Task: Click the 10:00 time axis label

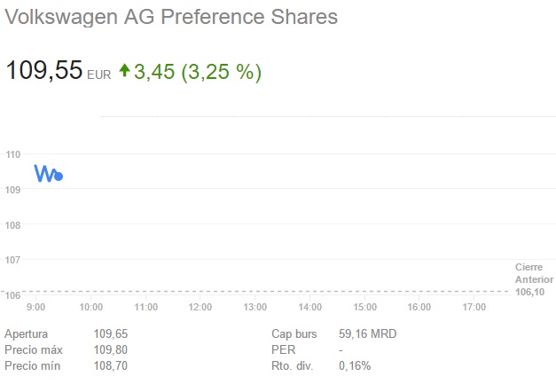Action: [x=91, y=307]
